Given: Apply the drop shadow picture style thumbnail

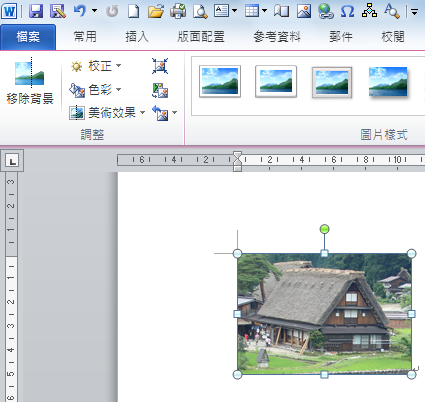Looking at the screenshot, I should tap(388, 82).
